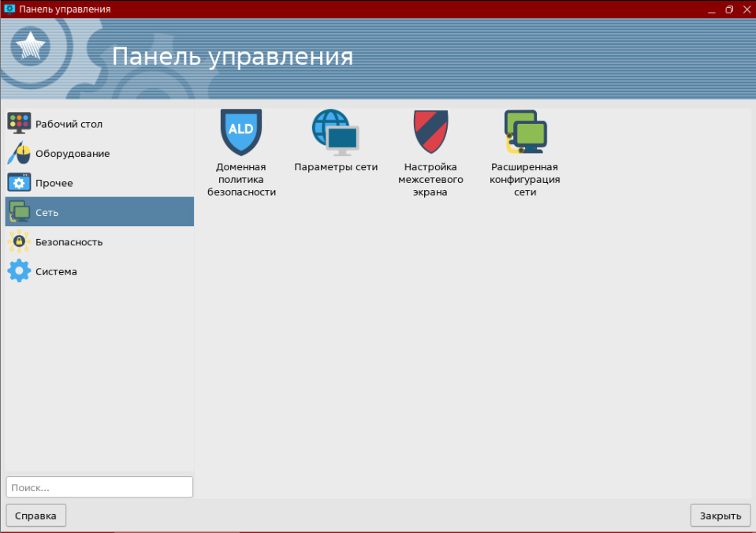Open Настройка межсетевого экрана shield icon
This screenshot has height=533, width=756.
tap(430, 132)
